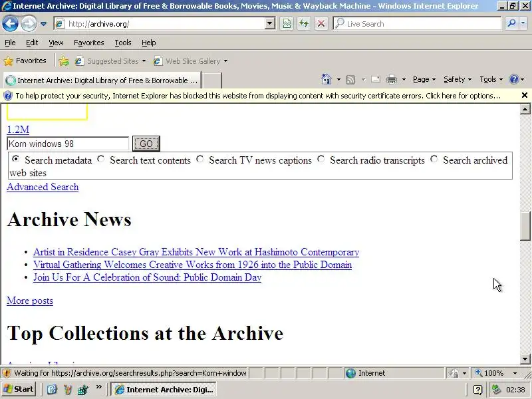Click the Print icon

click(x=392, y=79)
